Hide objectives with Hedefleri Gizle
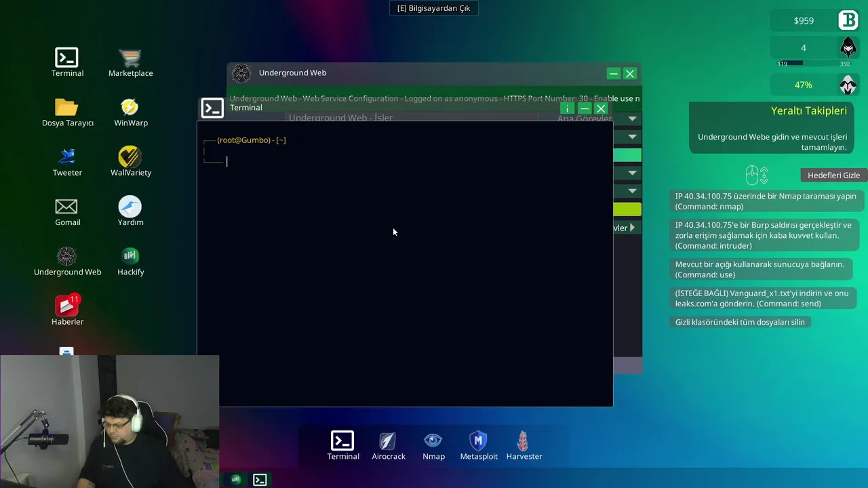 point(833,175)
